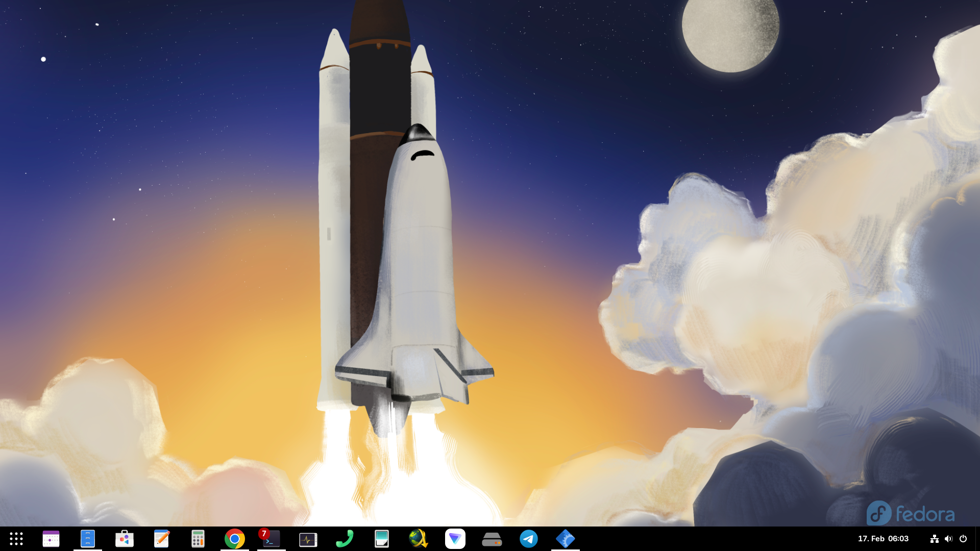This screenshot has width=980, height=551.
Task: Open the Calculator app
Action: (x=198, y=539)
